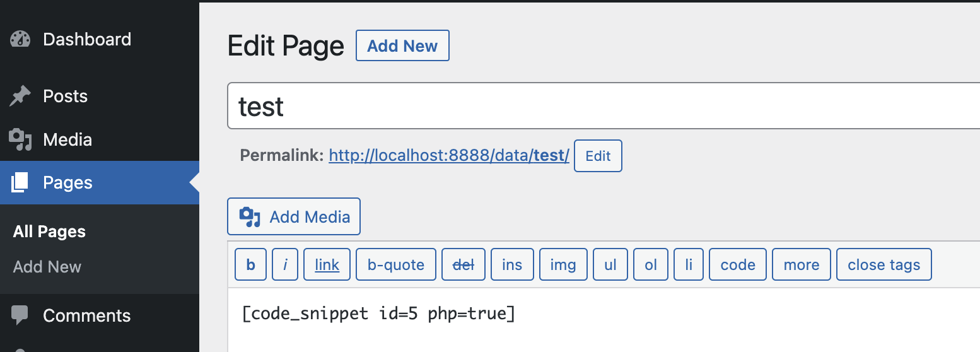Screen dimensions: 980x352
Task: Click the Pages sidebar icon
Action: click(20, 182)
